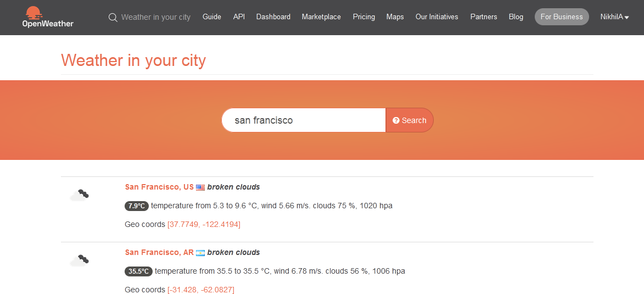The width and height of the screenshot is (644, 294).
Task: Click the question mark icon in Search button
Action: click(396, 120)
